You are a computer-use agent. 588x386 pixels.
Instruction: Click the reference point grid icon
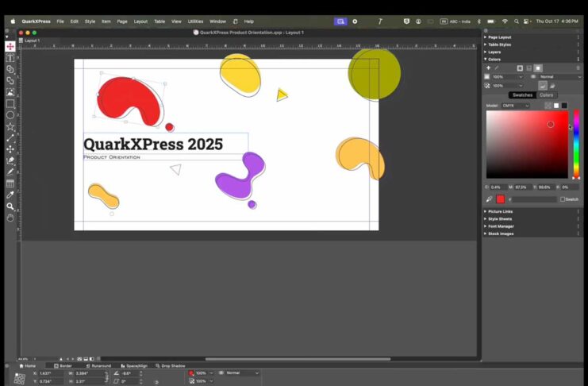pos(20,378)
